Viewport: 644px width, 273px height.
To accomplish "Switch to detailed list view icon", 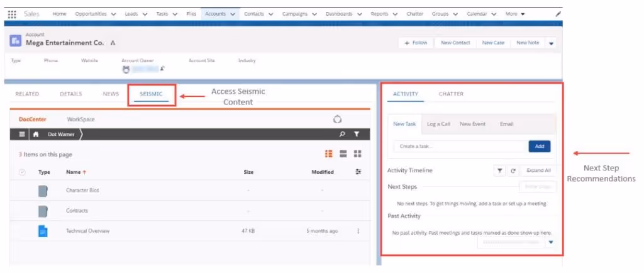I will [x=328, y=153].
